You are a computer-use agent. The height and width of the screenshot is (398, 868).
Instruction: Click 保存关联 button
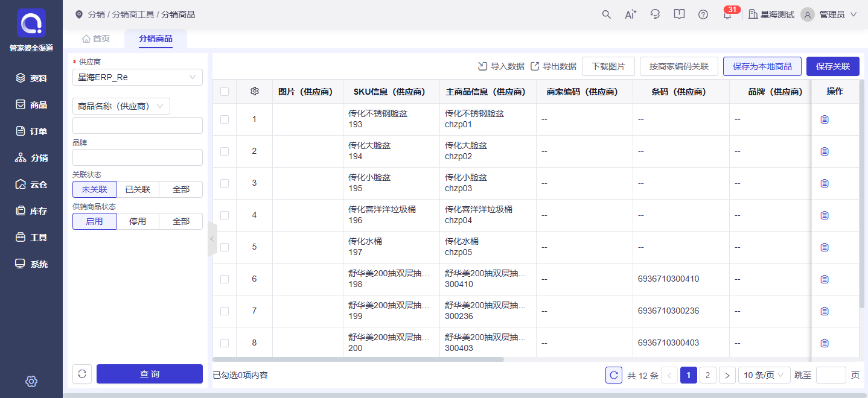click(x=832, y=66)
